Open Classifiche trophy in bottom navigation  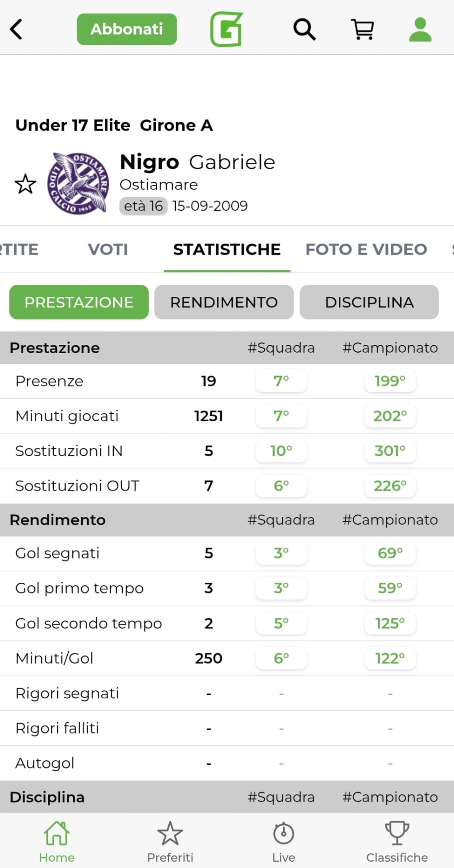397,841
